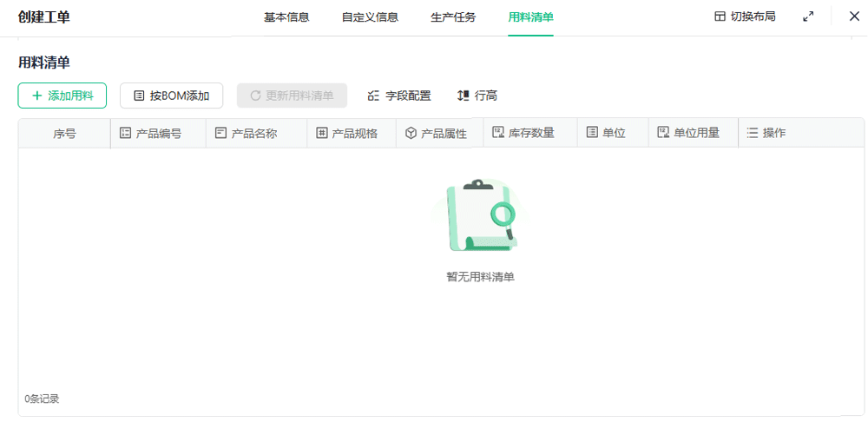The image size is (868, 422).
Task: Click the 产品属性 column header
Action: 439,133
